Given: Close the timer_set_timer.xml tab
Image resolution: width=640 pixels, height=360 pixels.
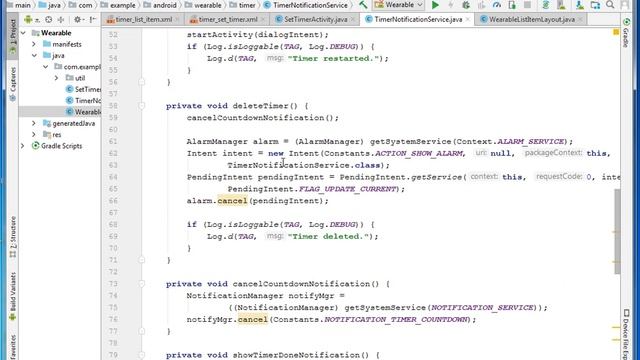Looking at the screenshot, I should pyautogui.click(x=262, y=19).
